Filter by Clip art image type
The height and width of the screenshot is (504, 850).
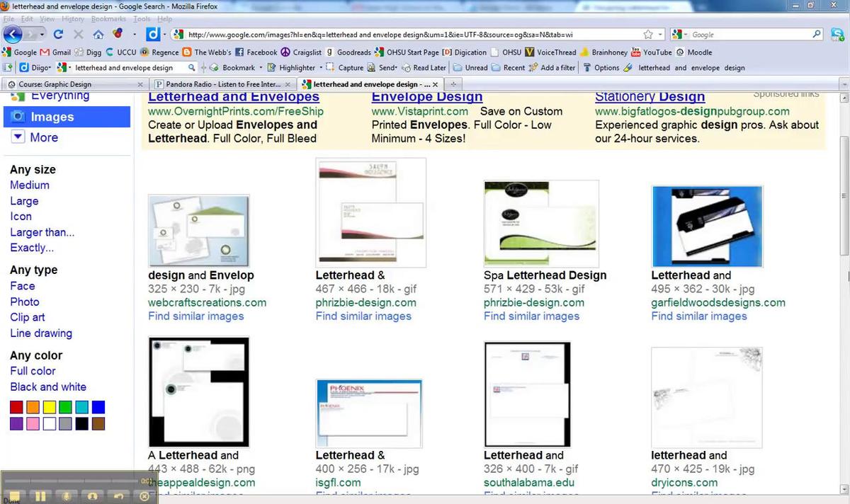28,317
